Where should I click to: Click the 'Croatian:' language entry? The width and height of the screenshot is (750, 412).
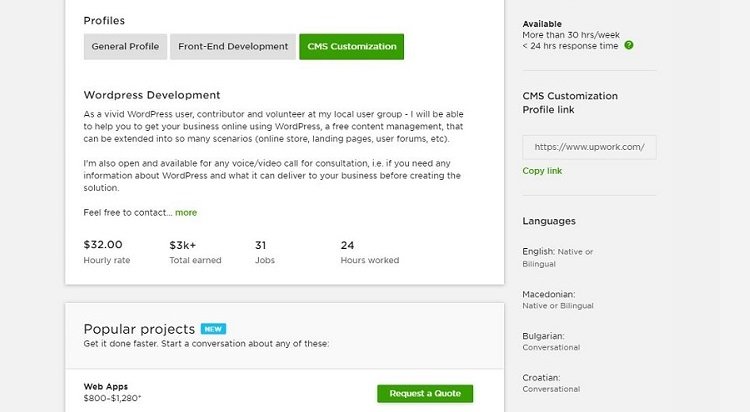click(541, 378)
